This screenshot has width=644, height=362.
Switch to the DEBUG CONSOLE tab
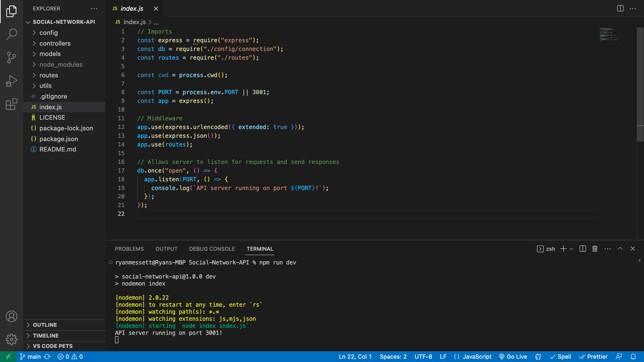point(212,249)
